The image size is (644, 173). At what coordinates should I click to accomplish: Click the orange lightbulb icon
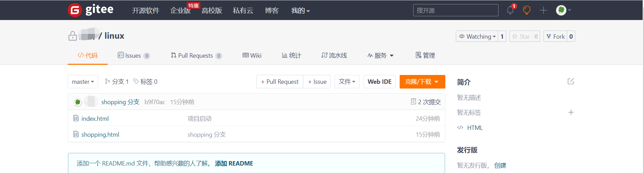[527, 10]
